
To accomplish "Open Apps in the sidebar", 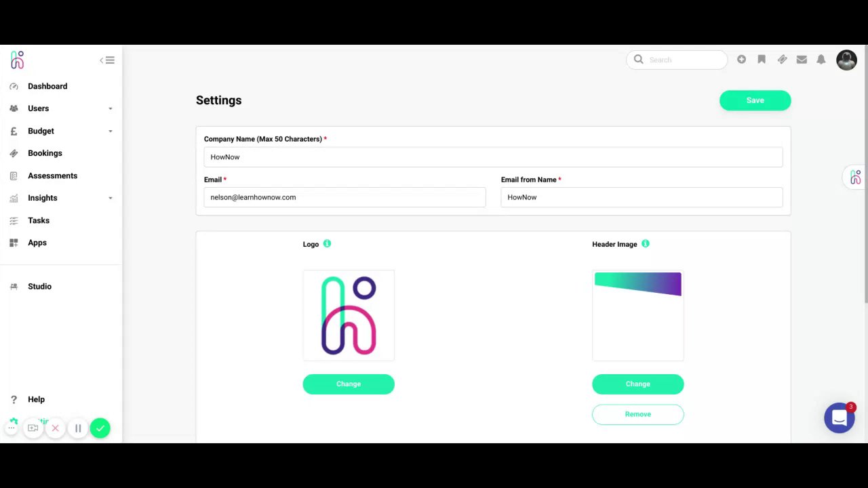I will (37, 243).
